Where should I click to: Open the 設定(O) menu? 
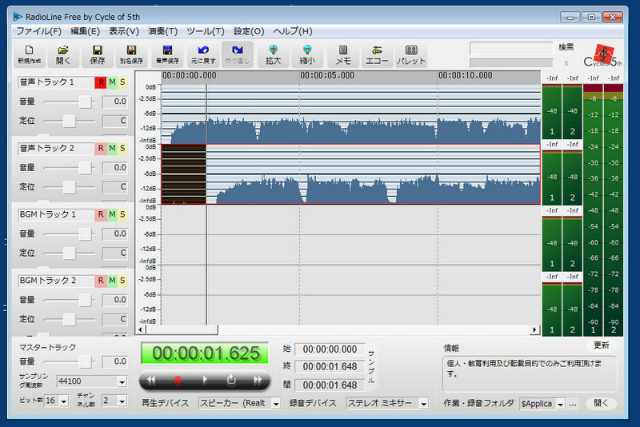tap(249, 31)
